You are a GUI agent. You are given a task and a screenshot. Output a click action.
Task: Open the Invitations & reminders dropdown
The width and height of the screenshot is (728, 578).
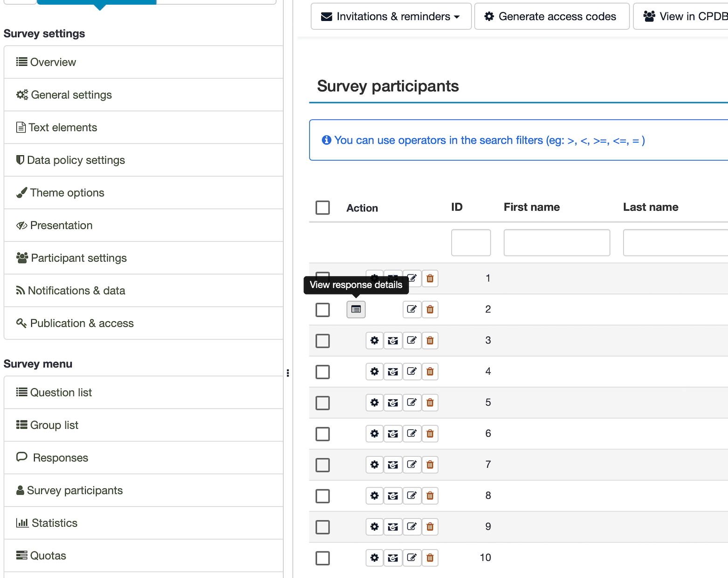tap(391, 17)
